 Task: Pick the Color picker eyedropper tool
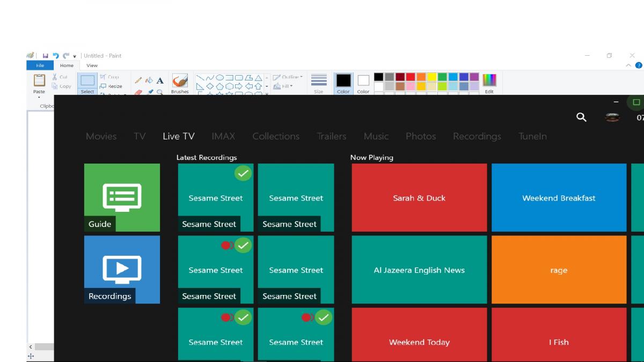point(150,92)
